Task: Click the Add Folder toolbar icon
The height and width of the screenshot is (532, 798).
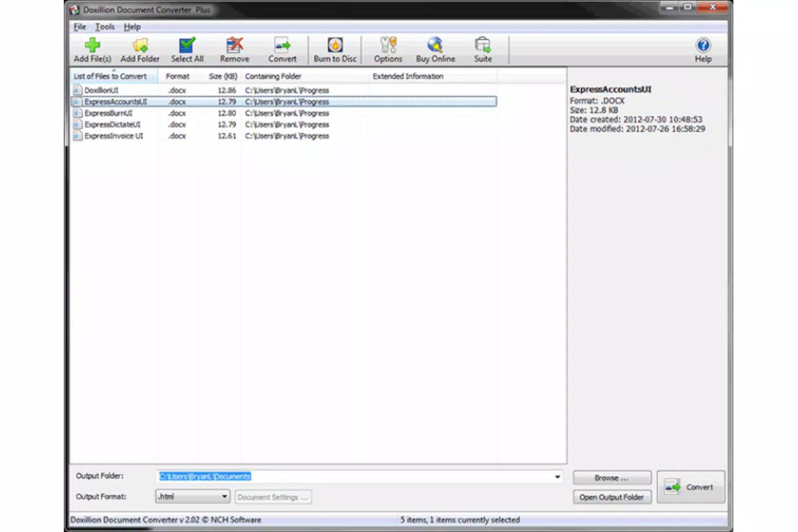Action: click(140, 50)
